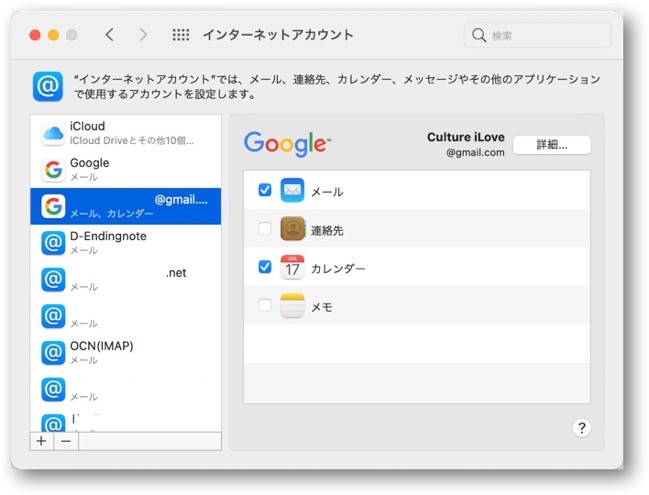Show all preferences grid icon

point(181,35)
